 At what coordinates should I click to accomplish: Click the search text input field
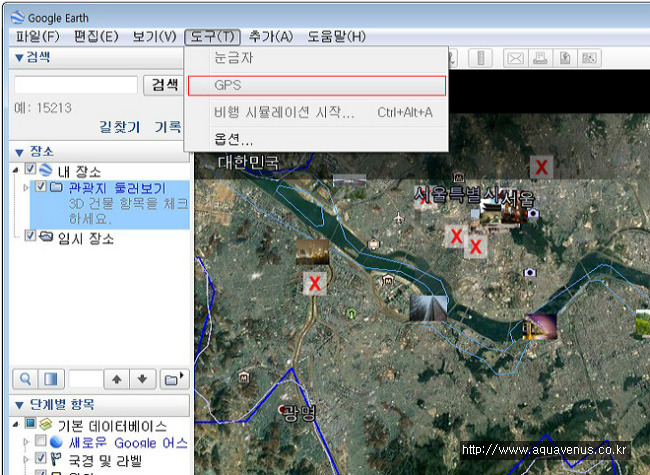(76, 85)
